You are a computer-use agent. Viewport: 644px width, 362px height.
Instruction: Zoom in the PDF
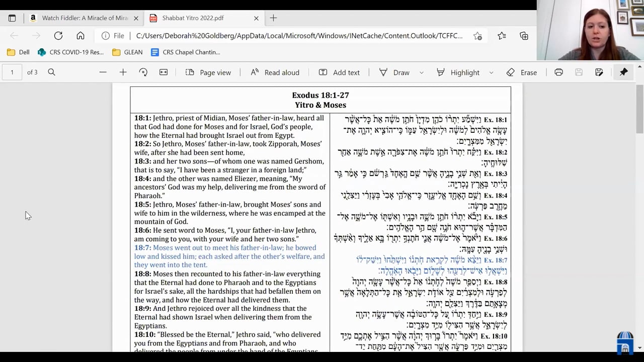tap(123, 72)
